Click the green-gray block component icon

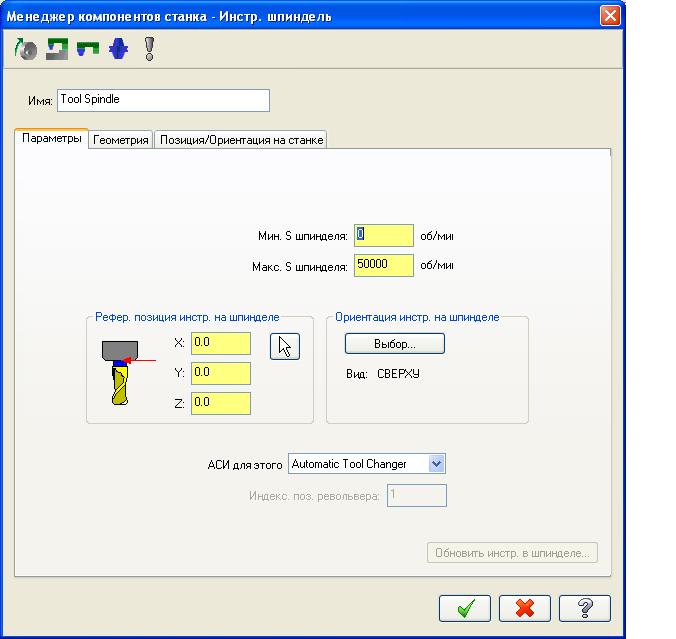coord(57,49)
